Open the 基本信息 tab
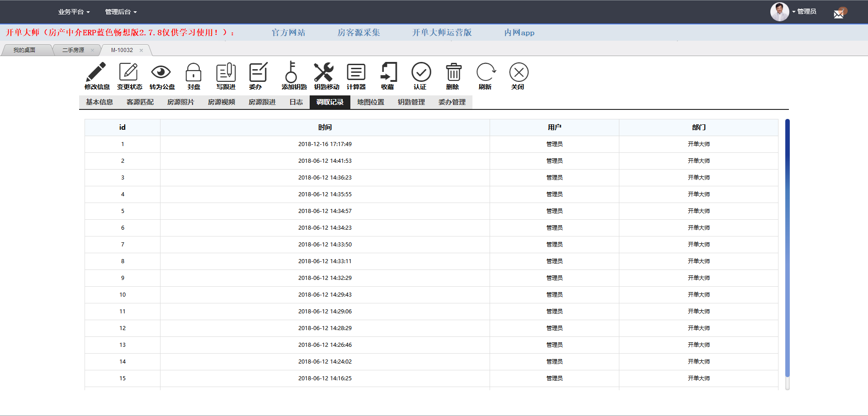The height and width of the screenshot is (416, 868). [99, 102]
